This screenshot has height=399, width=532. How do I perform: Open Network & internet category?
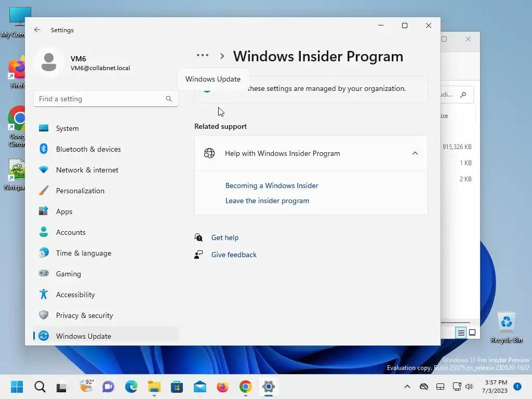click(105, 170)
